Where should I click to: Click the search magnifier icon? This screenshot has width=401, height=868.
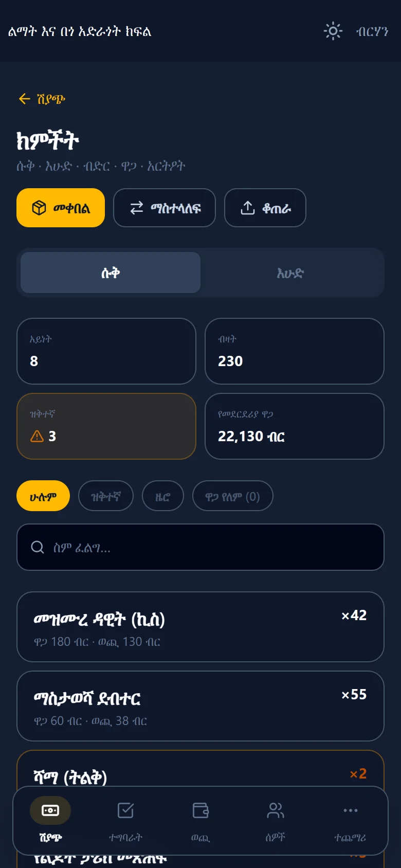click(38, 547)
